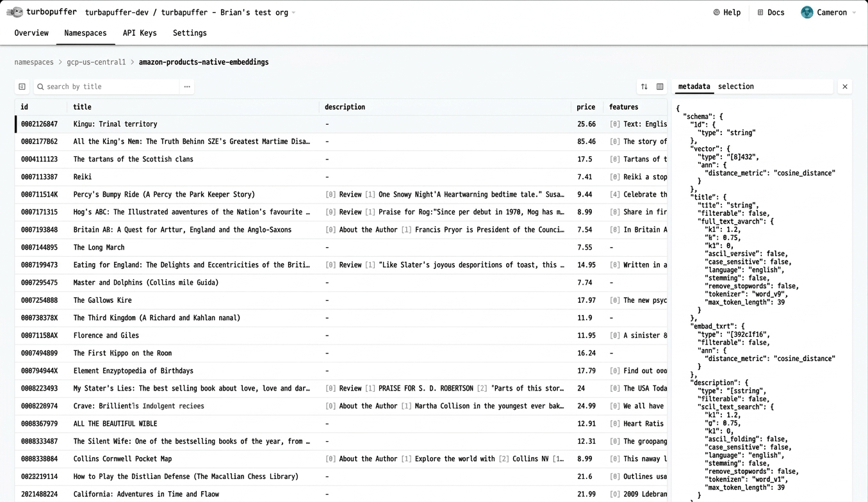Viewport: 868px width, 502px height.
Task: Click Master and Dolphins title cell
Action: [146, 282]
